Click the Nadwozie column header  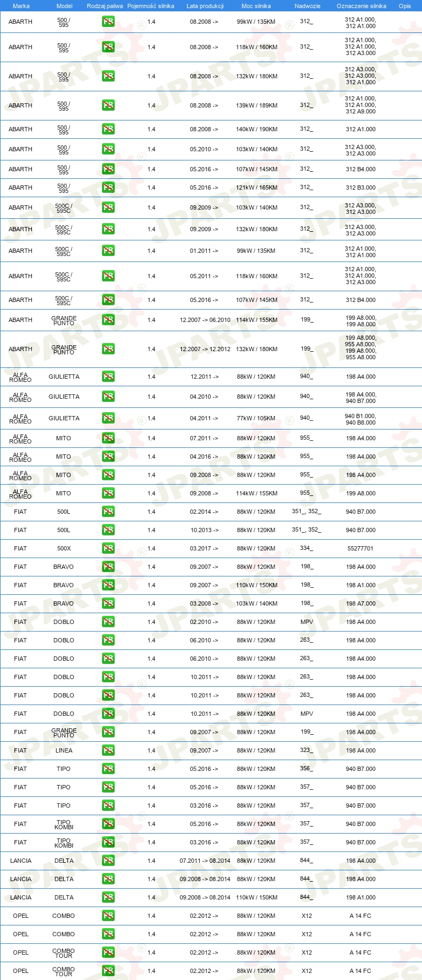308,6
